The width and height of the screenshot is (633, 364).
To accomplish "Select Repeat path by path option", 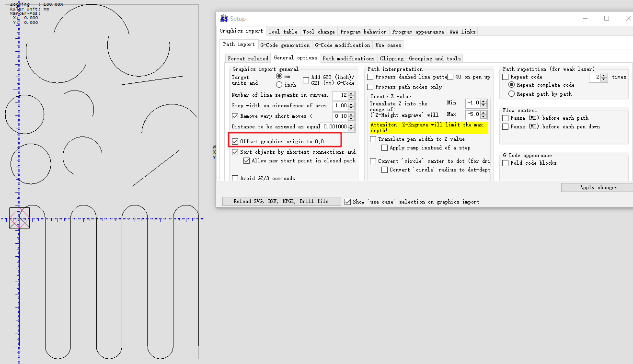I will [x=511, y=94].
